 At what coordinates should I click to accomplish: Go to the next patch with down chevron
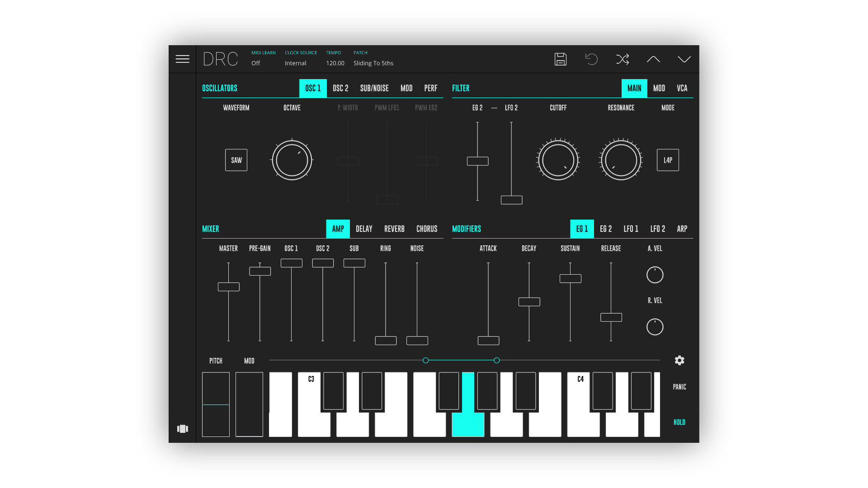point(684,59)
